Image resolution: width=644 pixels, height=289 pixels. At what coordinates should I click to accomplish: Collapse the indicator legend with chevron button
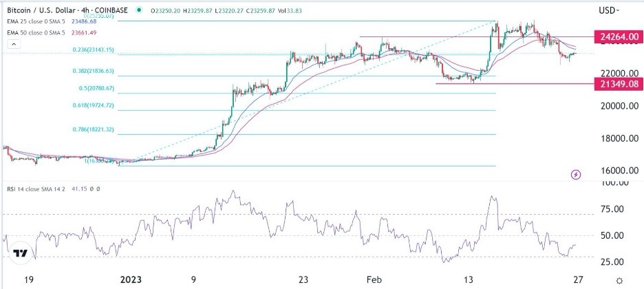(x=14, y=44)
